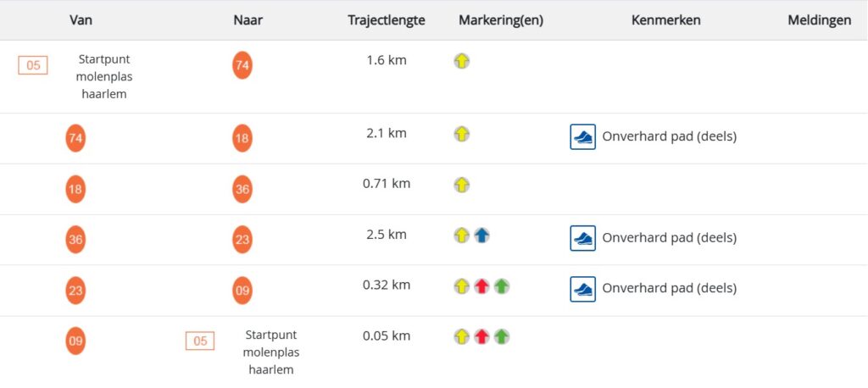
Task: Click the Trajectlengte column header
Action: coord(387,20)
